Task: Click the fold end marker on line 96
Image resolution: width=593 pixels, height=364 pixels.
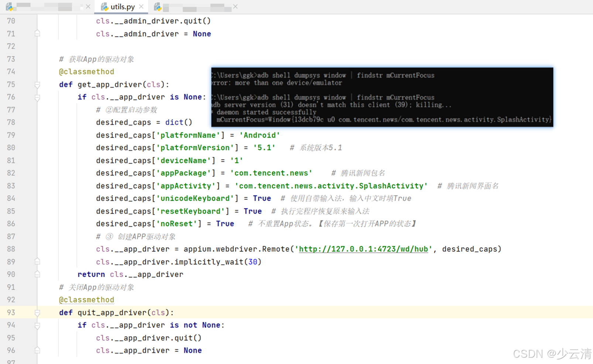Action: coord(37,350)
